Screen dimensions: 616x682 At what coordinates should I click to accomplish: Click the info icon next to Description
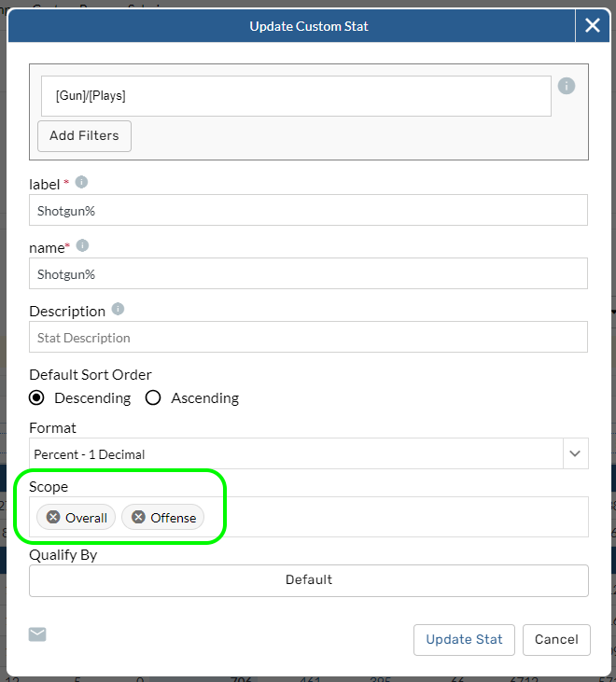coord(118,309)
